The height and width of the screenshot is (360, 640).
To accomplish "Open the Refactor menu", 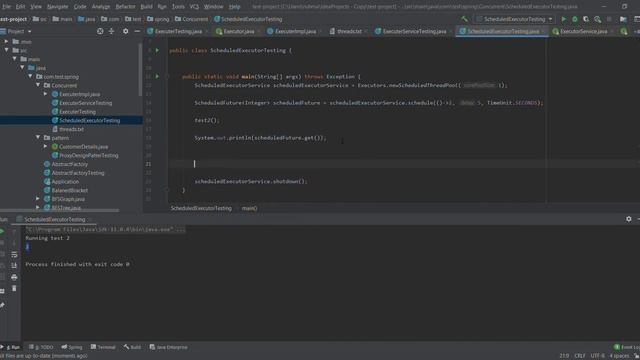I will pyautogui.click(x=125, y=7).
